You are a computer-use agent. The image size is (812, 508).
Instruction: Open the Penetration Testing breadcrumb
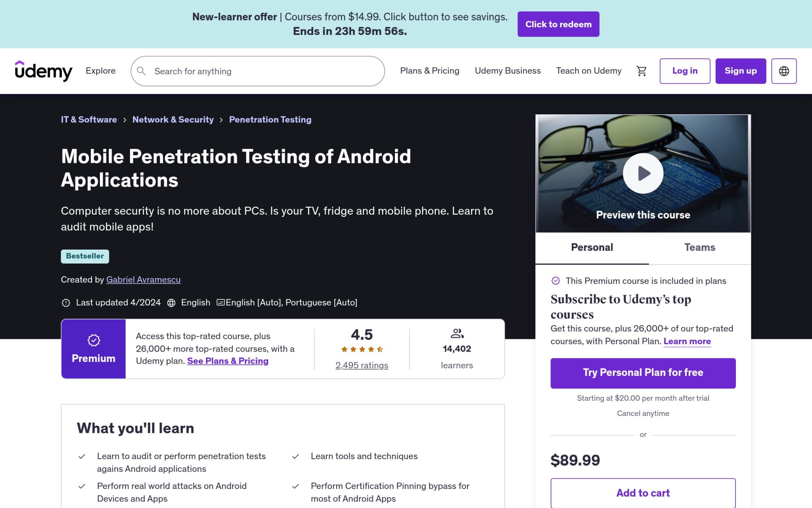coord(270,119)
